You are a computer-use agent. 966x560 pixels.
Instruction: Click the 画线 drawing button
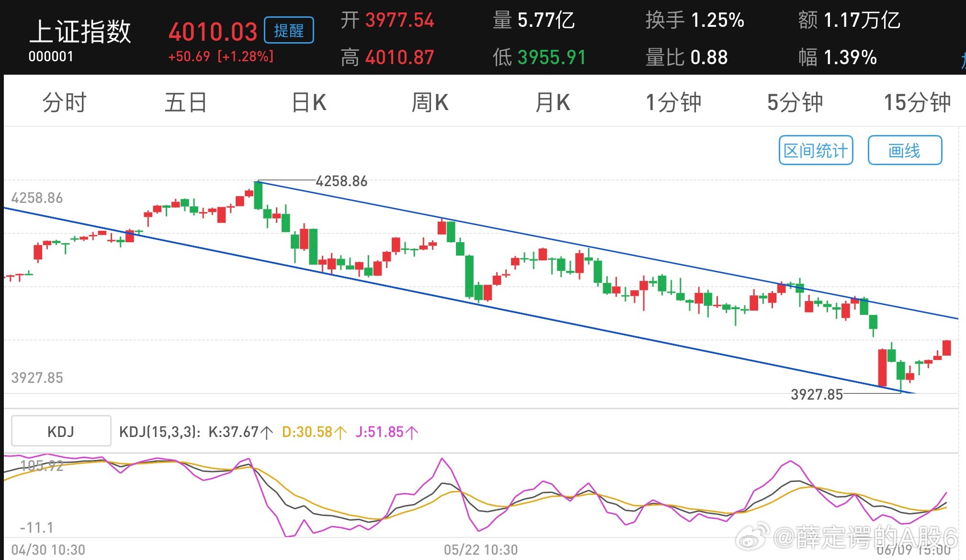905,150
